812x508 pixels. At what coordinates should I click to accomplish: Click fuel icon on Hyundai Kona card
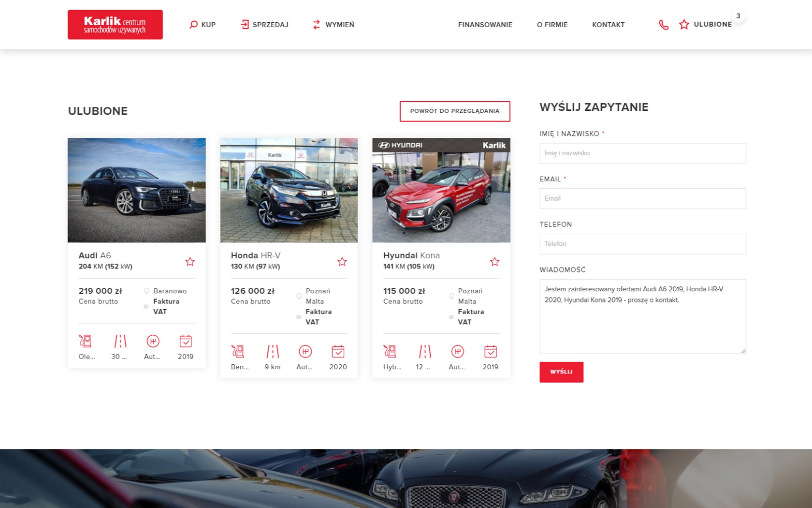(390, 351)
